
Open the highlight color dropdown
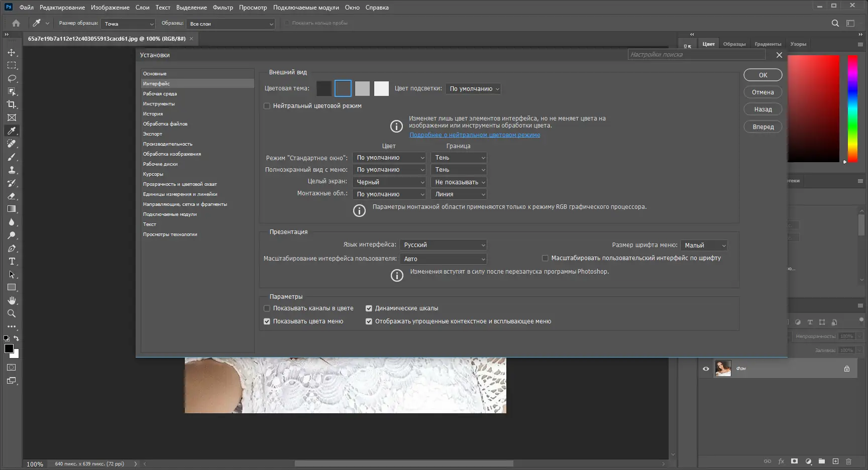(473, 89)
